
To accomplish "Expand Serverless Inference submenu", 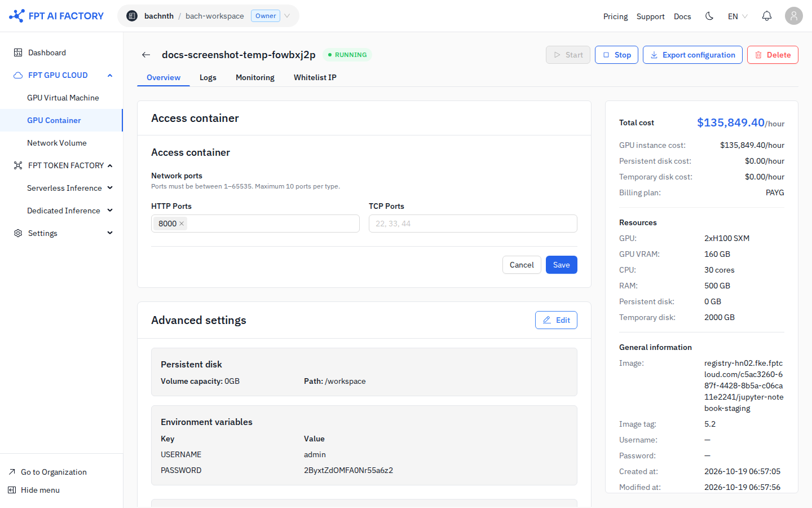I will pyautogui.click(x=110, y=188).
